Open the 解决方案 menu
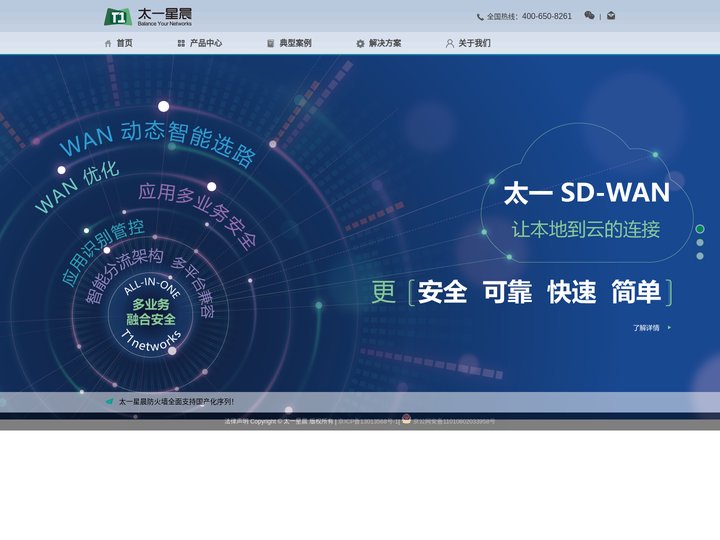Screen dimensions: 720x540 pyautogui.click(x=385, y=43)
